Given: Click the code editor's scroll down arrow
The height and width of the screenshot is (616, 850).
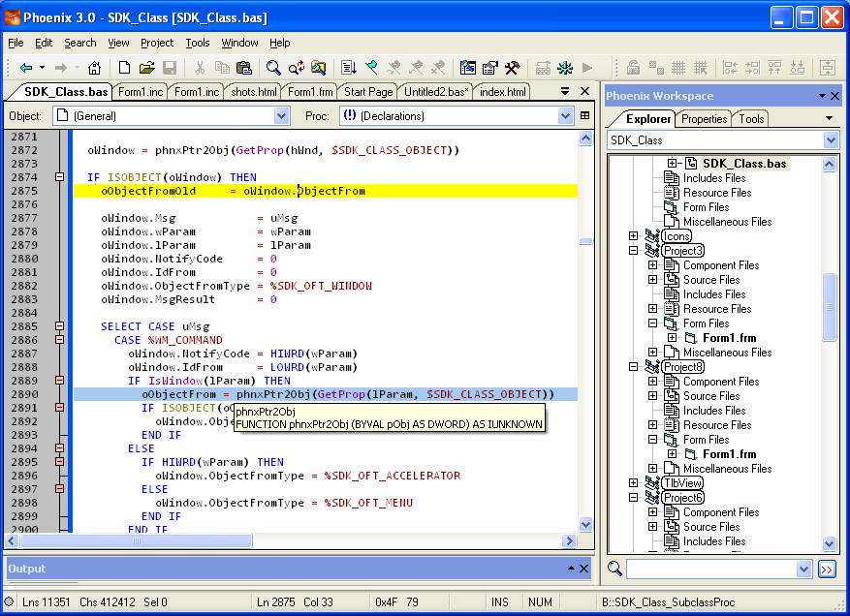Looking at the screenshot, I should point(585,524).
